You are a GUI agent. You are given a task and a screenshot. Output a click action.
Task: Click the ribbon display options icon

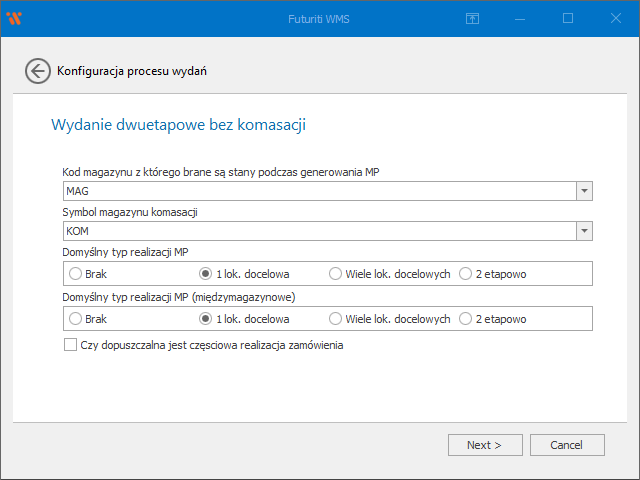pos(472,18)
